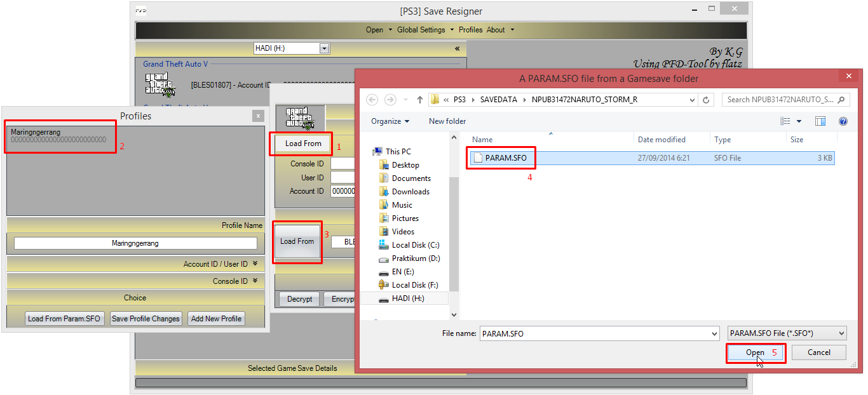Open the file dialog help icon
Viewport: 868px width, 395px height.
pos(843,121)
